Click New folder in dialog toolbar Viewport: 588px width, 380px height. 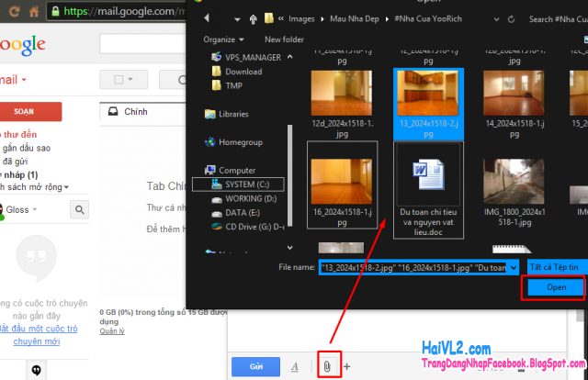tap(284, 39)
